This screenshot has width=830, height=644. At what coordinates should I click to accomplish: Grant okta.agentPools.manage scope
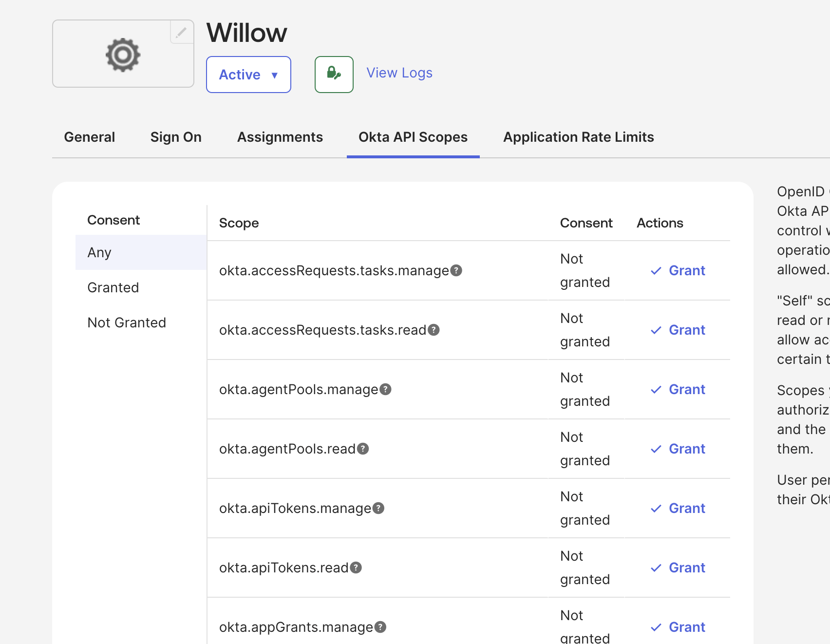(x=678, y=389)
